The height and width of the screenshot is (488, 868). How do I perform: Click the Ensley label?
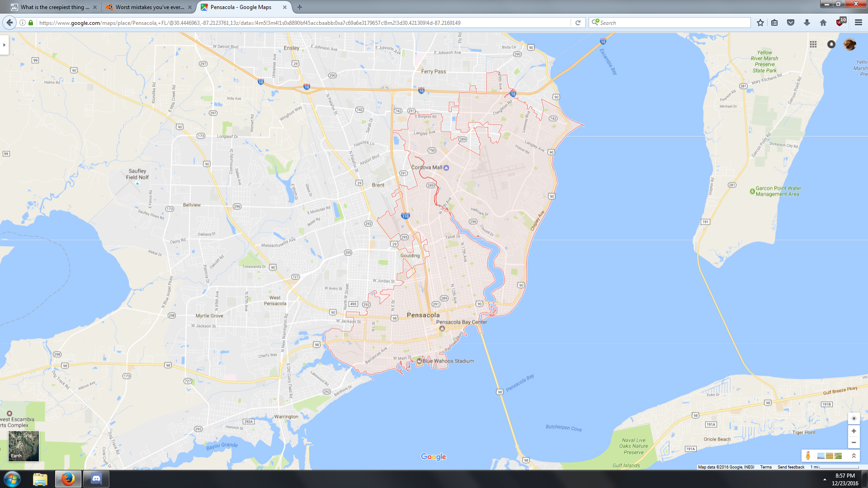tap(292, 48)
